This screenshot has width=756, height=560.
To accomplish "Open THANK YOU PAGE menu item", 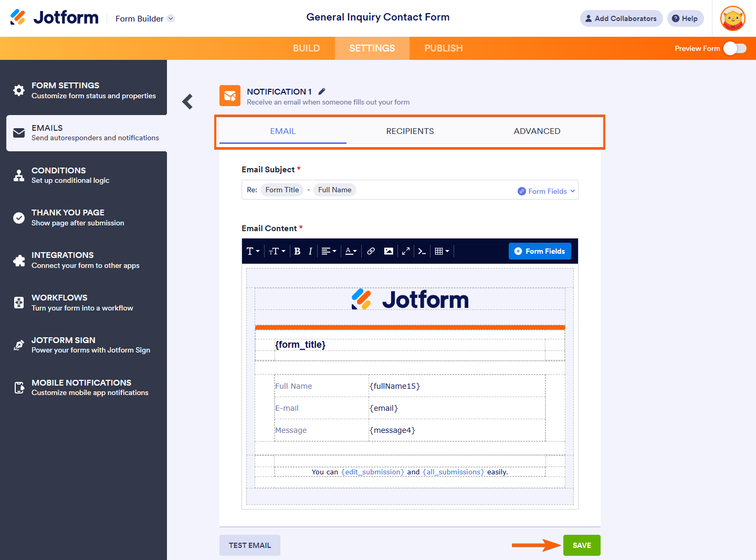I will pyautogui.click(x=83, y=218).
